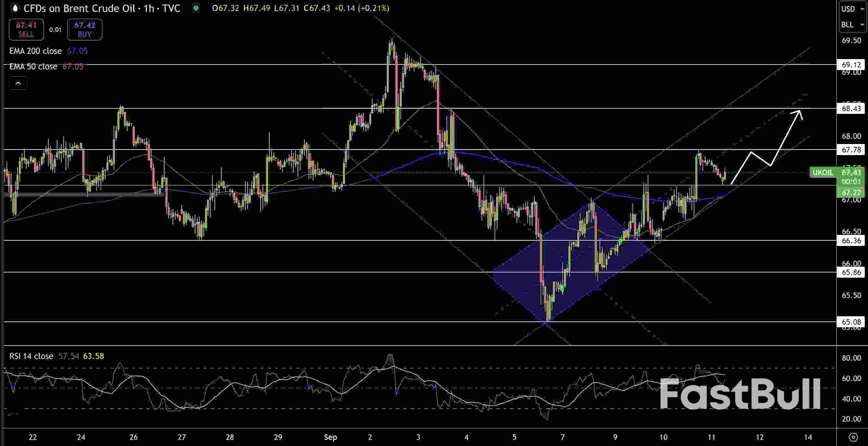Click the BUY button showing 67.42
This screenshot has width=868, height=446.
coord(85,29)
